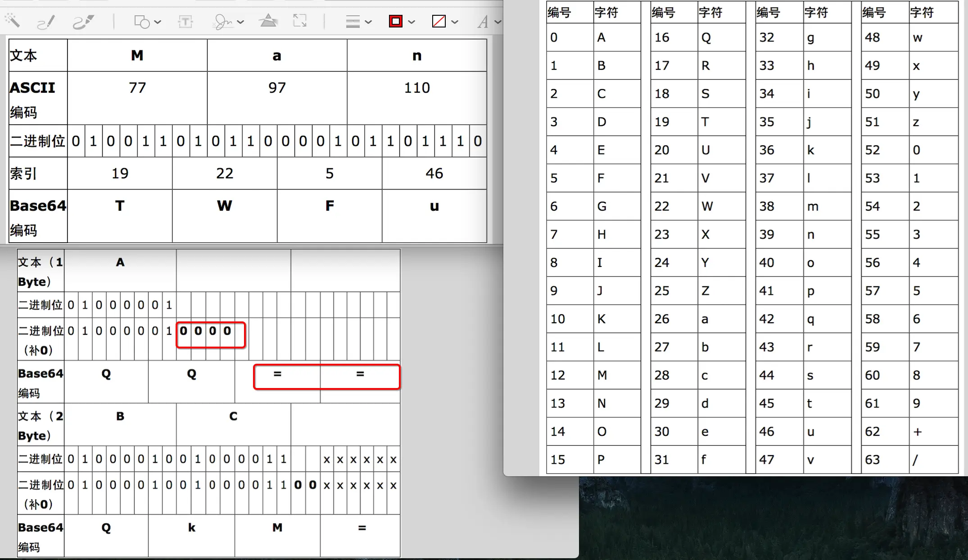Click the Shapes tool icon
The width and height of the screenshot is (968, 560).
click(142, 21)
